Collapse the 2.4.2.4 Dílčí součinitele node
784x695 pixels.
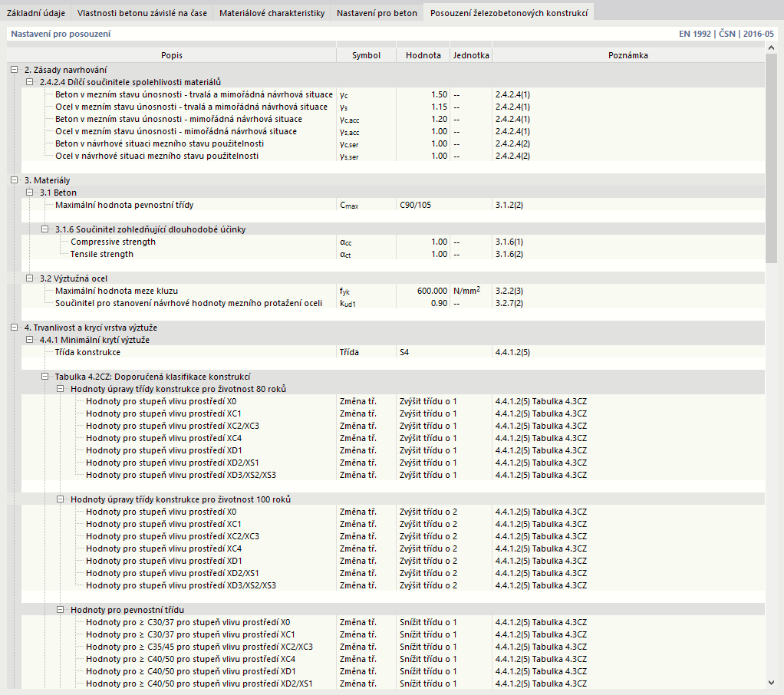coord(29,82)
